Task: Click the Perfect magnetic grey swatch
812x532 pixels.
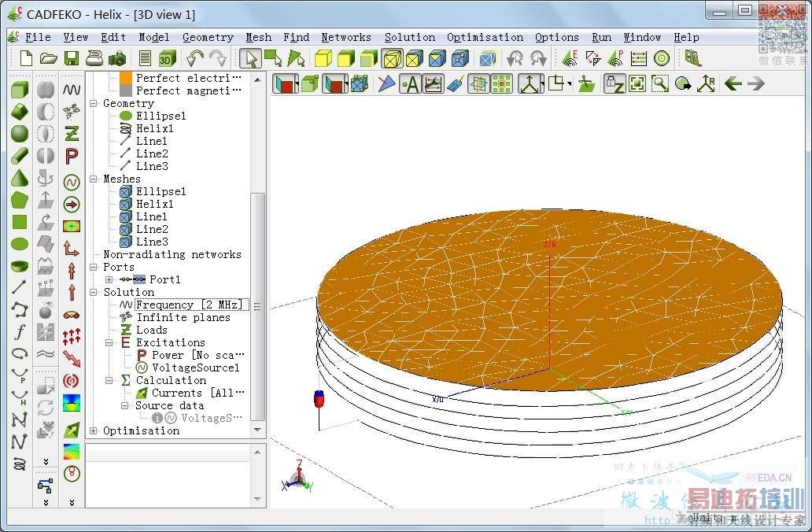Action: click(x=126, y=91)
